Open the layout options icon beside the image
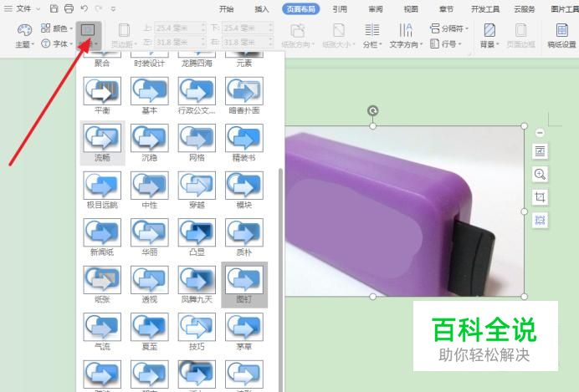This screenshot has width=579, height=392. [540, 151]
